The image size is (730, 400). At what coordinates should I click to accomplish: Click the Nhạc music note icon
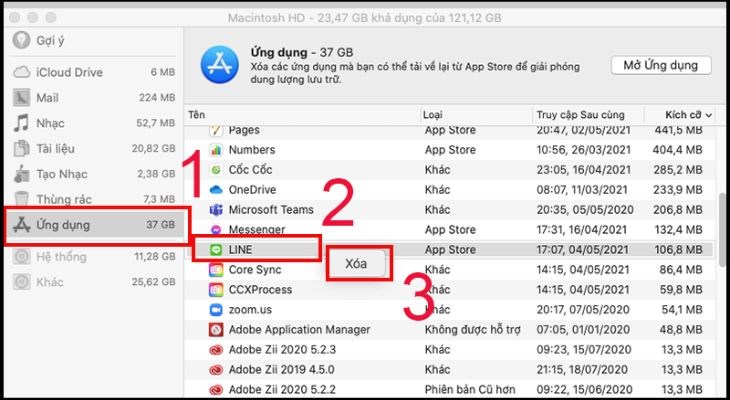pos(21,123)
